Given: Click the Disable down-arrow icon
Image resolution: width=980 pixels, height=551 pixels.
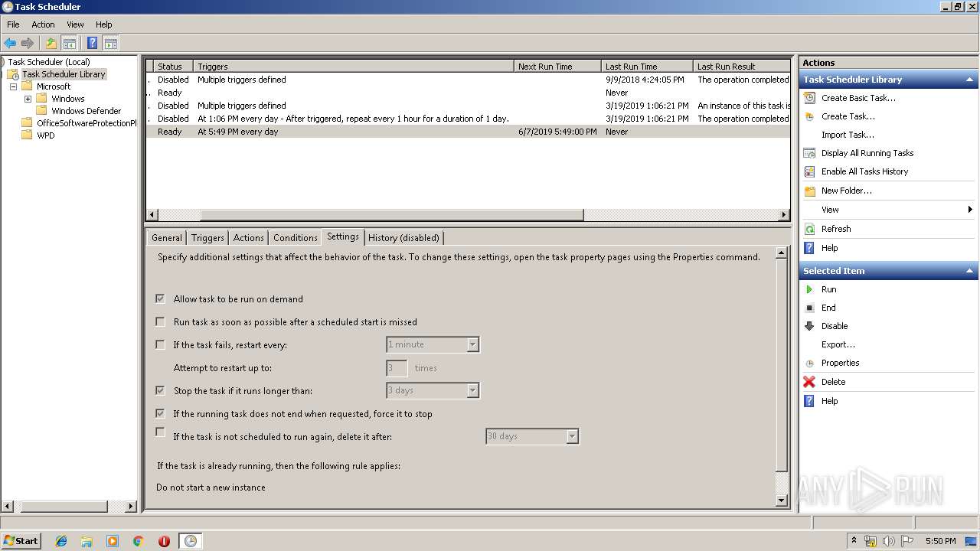Looking at the screenshot, I should pyautogui.click(x=809, y=326).
